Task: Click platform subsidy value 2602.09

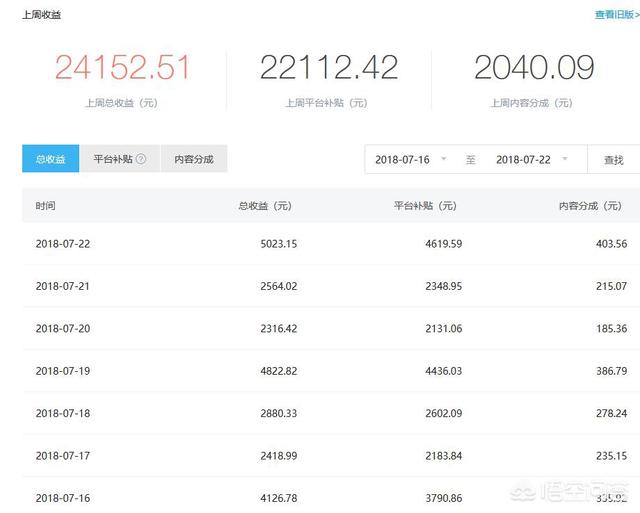Action: pos(444,413)
